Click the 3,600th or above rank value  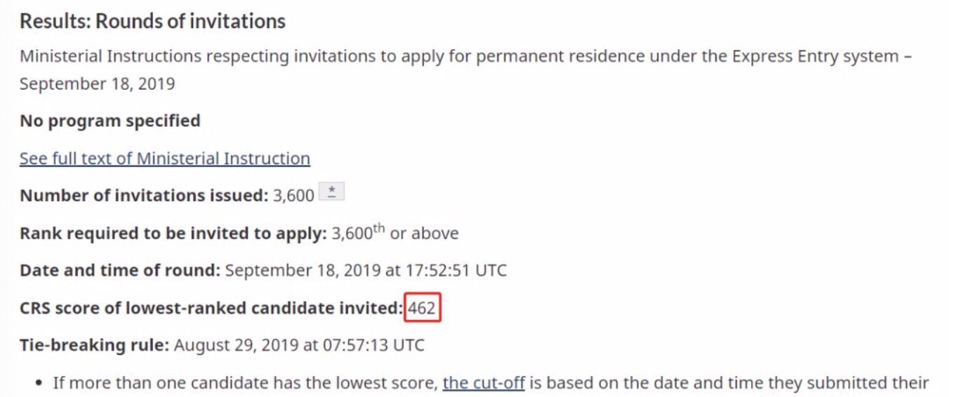point(395,233)
